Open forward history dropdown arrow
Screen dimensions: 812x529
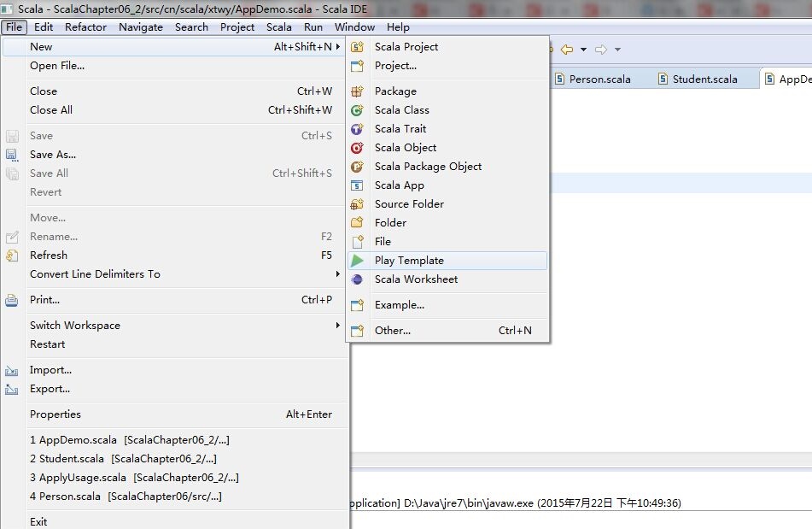pos(617,50)
